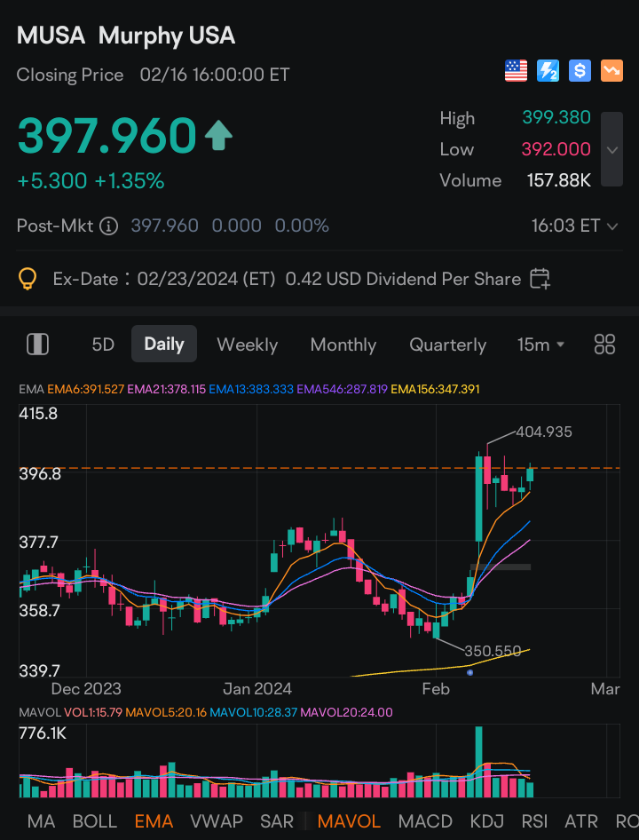Viewport: 639px width, 840px height.
Task: Enable the MA indicator
Action: 41,821
